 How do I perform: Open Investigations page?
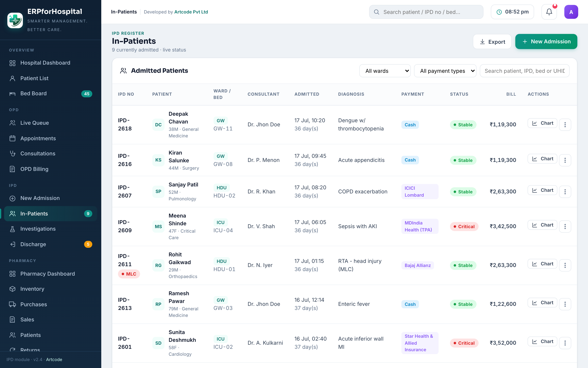click(51, 229)
